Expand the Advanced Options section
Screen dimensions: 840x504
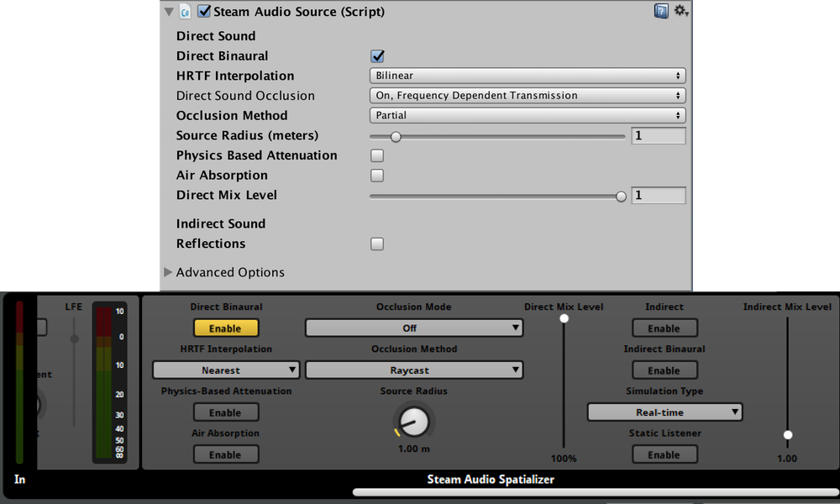(169, 272)
